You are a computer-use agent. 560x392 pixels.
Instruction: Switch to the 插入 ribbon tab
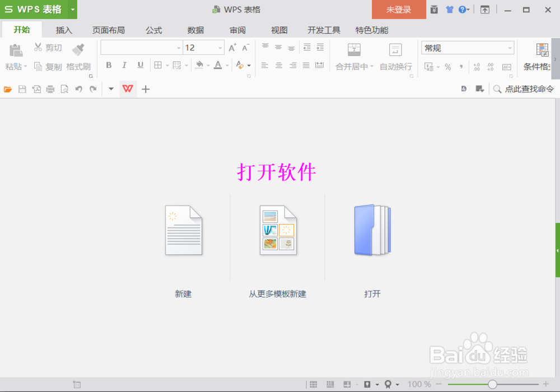tap(63, 30)
